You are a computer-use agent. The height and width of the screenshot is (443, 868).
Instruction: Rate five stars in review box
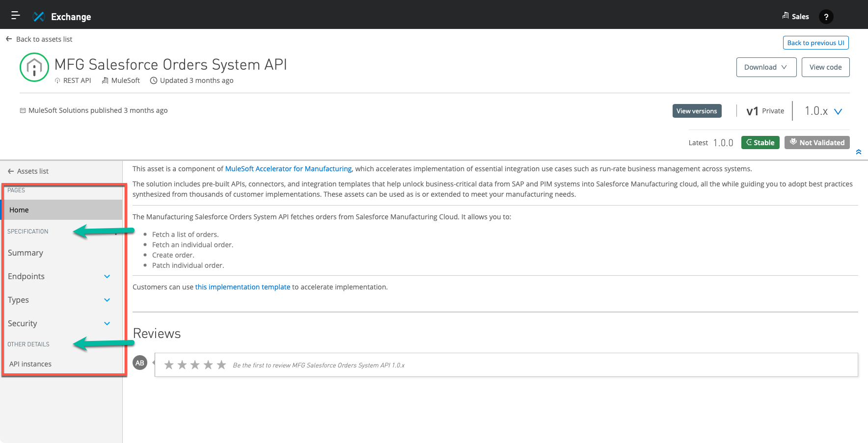(x=221, y=365)
